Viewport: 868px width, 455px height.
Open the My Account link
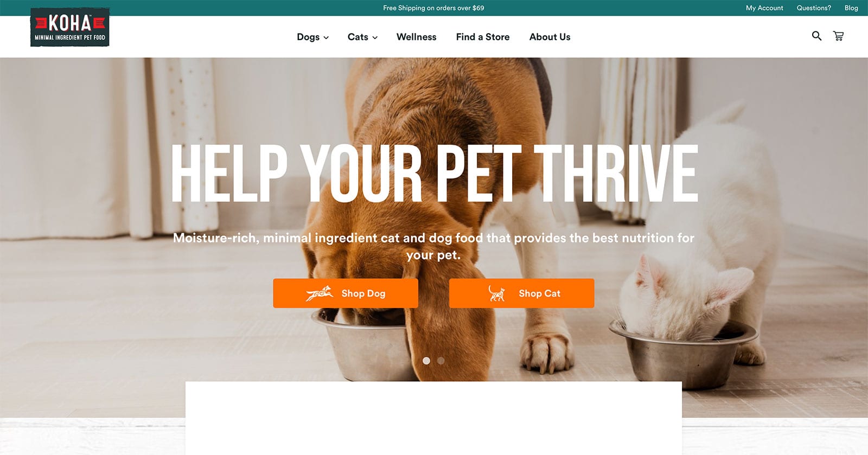pyautogui.click(x=764, y=8)
